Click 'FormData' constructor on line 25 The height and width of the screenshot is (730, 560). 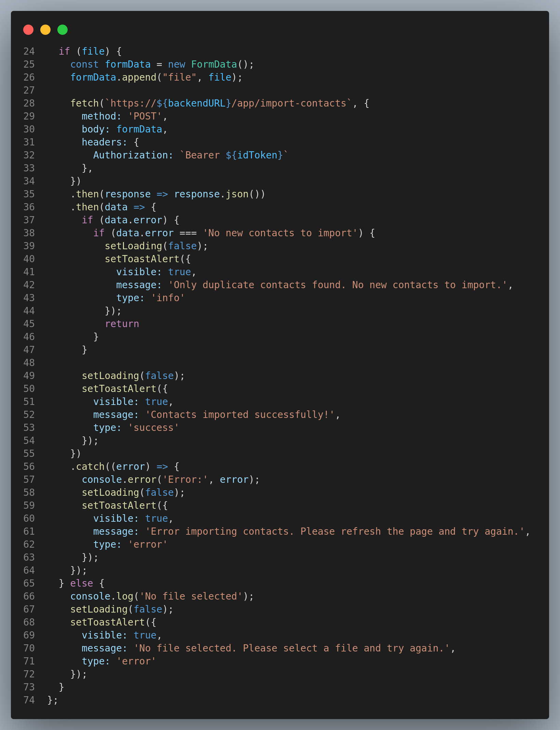pyautogui.click(x=214, y=64)
